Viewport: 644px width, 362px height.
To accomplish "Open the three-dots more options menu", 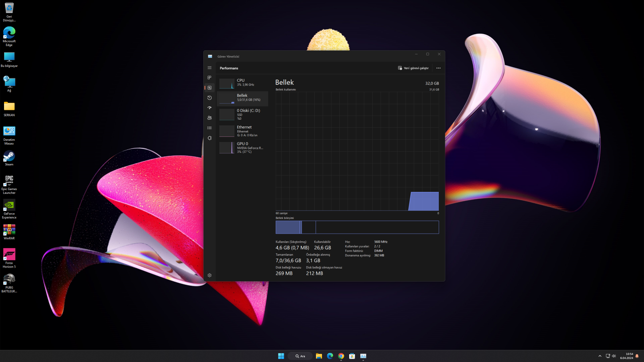I will (x=438, y=68).
